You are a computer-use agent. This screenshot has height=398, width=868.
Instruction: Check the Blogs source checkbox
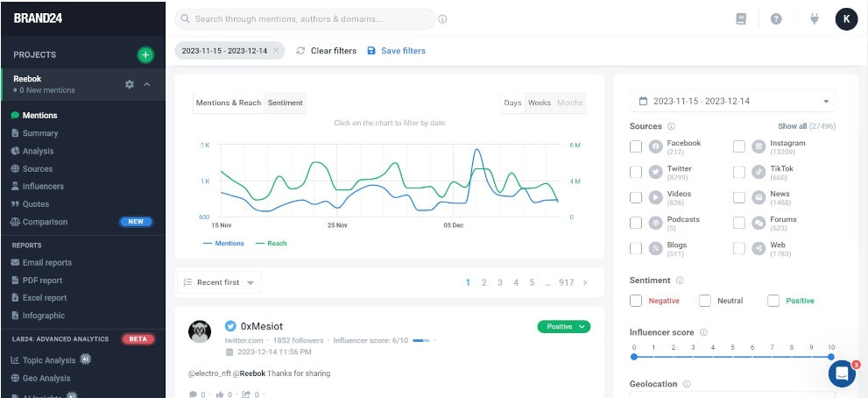click(636, 248)
